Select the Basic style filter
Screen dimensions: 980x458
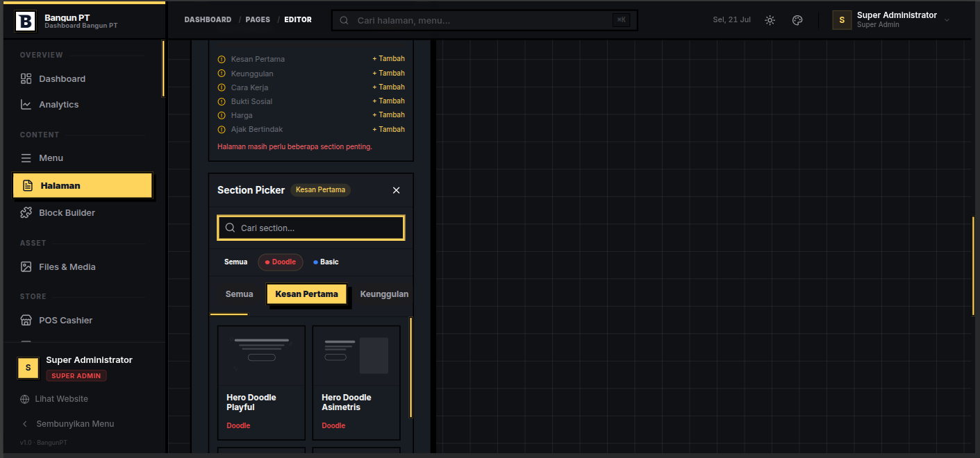click(x=326, y=262)
